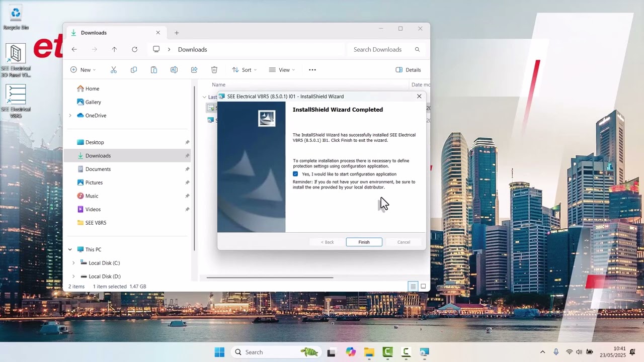Open Documents in the navigation pane
The width and height of the screenshot is (644, 362).
coord(98,169)
